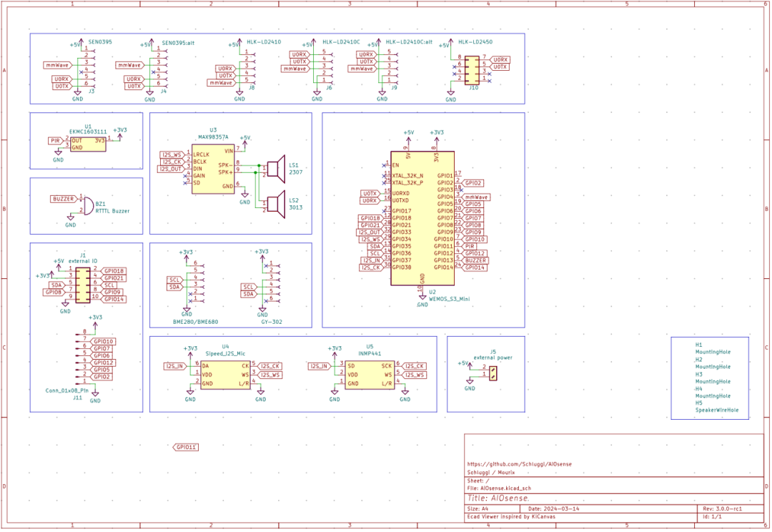
Task: Click the Date: 2024-03-14 field
Action: click(x=554, y=509)
